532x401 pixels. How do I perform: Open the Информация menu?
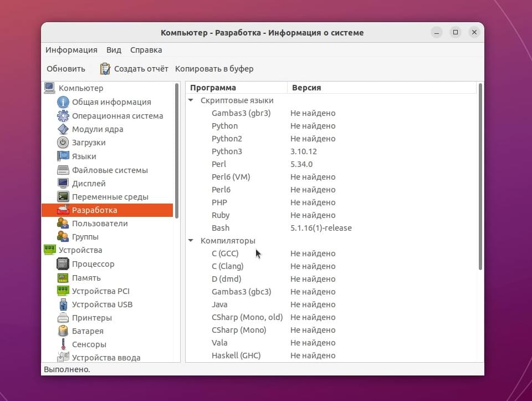click(x=71, y=50)
